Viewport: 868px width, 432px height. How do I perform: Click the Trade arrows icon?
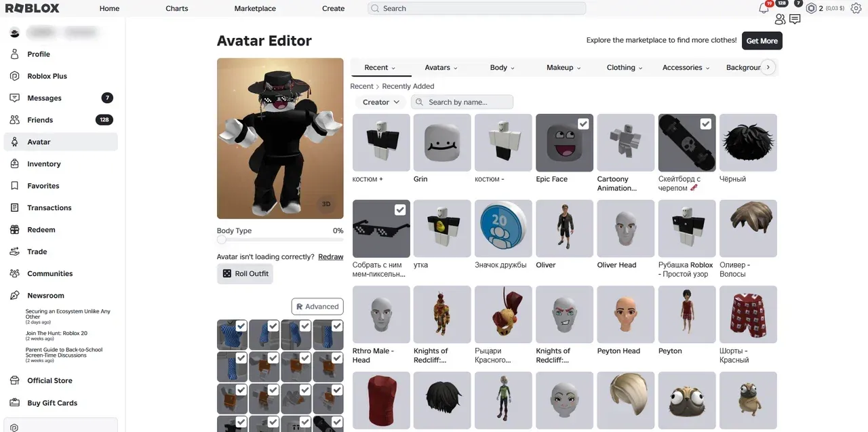click(x=15, y=252)
